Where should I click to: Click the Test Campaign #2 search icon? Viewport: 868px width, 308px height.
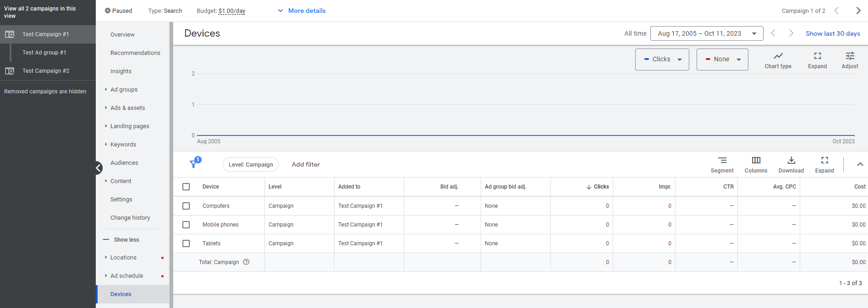(x=10, y=71)
